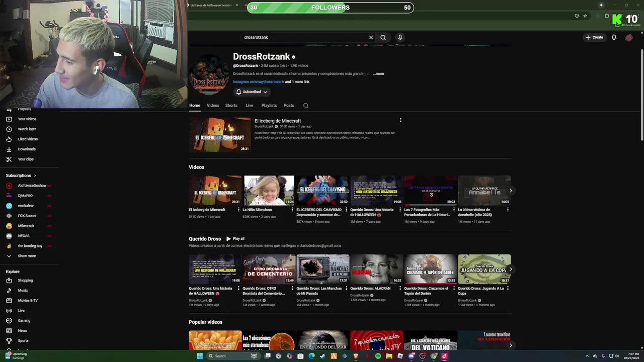Click the Create button
Viewport: 644px width, 362px height.
(x=594, y=37)
